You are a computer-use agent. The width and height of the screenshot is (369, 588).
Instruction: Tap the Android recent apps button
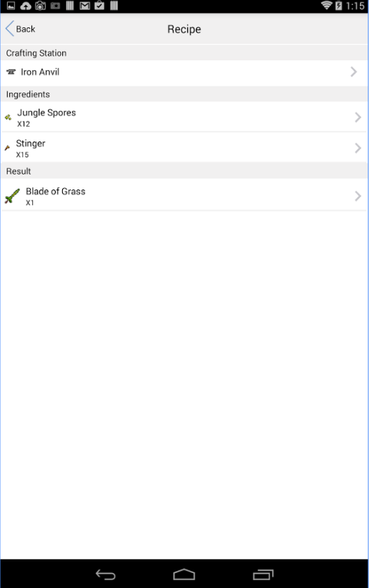coord(263,574)
